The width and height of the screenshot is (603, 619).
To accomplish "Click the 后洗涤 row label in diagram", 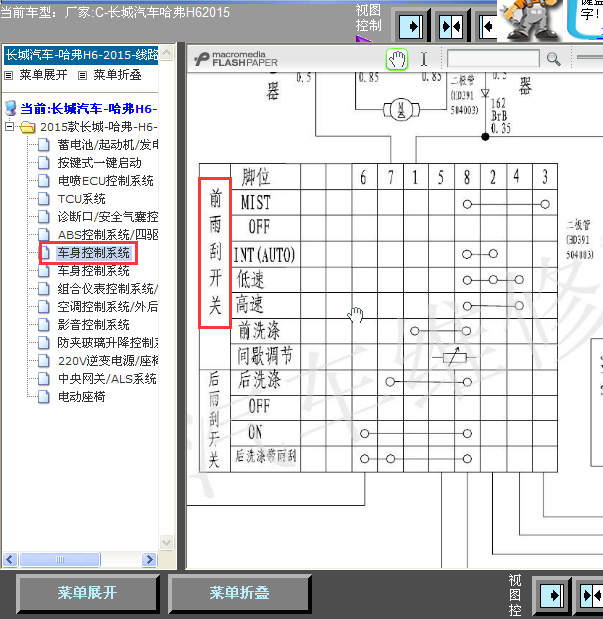I will [259, 381].
